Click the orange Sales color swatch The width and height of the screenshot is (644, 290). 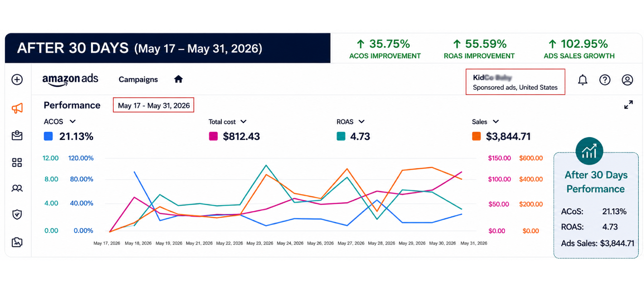pyautogui.click(x=476, y=136)
